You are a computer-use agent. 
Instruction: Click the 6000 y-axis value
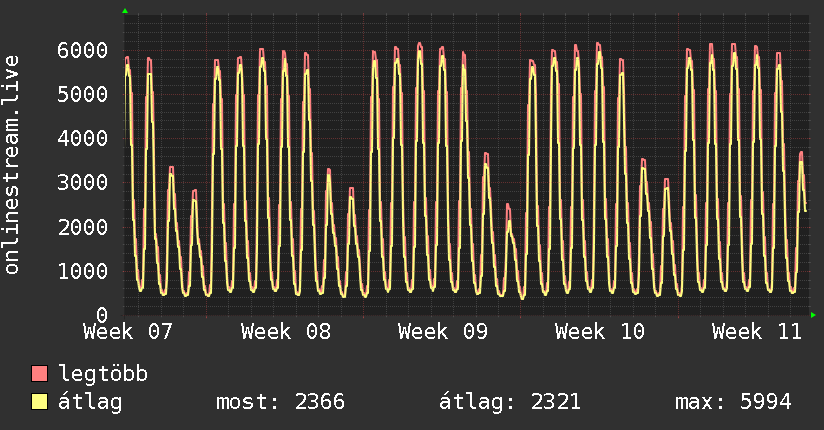(83, 50)
